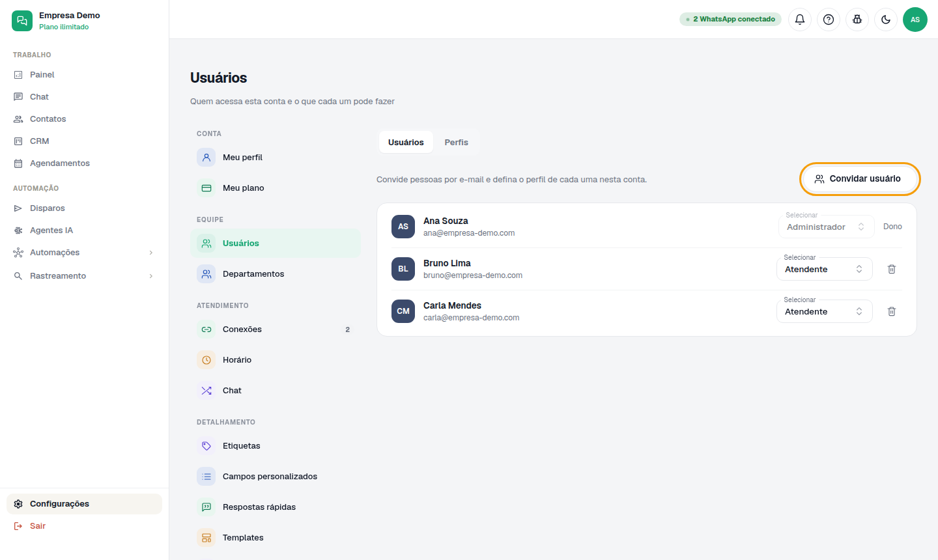This screenshot has height=560, width=938.
Task: Open Agendamentos in the sidebar
Action: point(84,163)
